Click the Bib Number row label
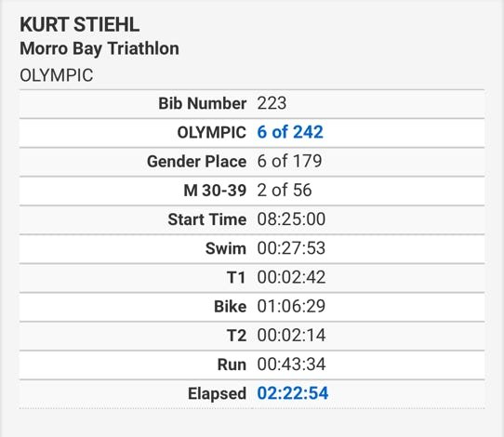This screenshot has height=437, width=504. (x=203, y=103)
